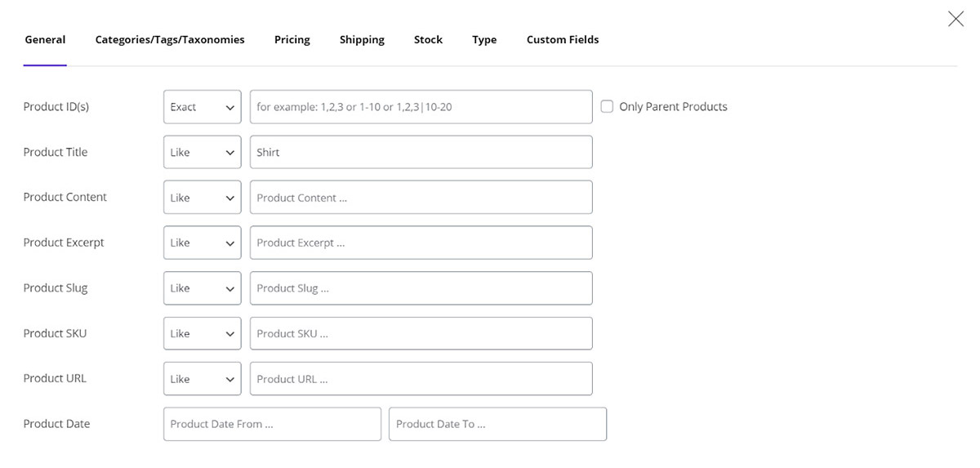Image resolution: width=980 pixels, height=468 pixels.
Task: Open the Pricing tab
Action: pos(292,39)
